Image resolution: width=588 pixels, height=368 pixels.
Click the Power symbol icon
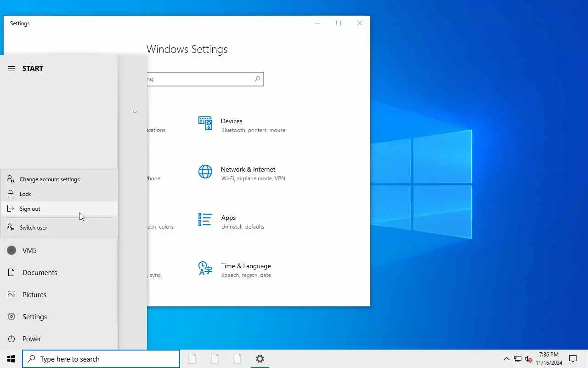coord(11,339)
